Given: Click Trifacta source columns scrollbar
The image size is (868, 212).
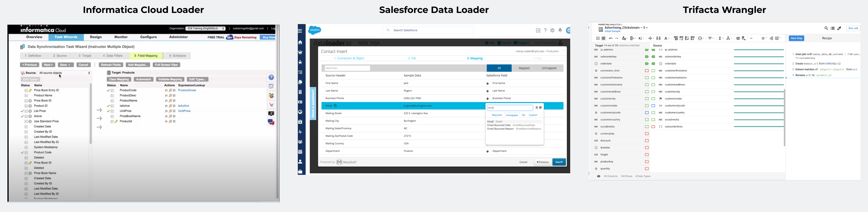Looking at the screenshot, I should click(x=784, y=118).
